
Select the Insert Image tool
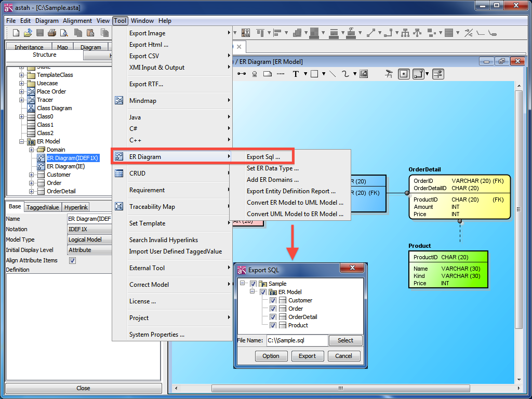[x=364, y=74]
